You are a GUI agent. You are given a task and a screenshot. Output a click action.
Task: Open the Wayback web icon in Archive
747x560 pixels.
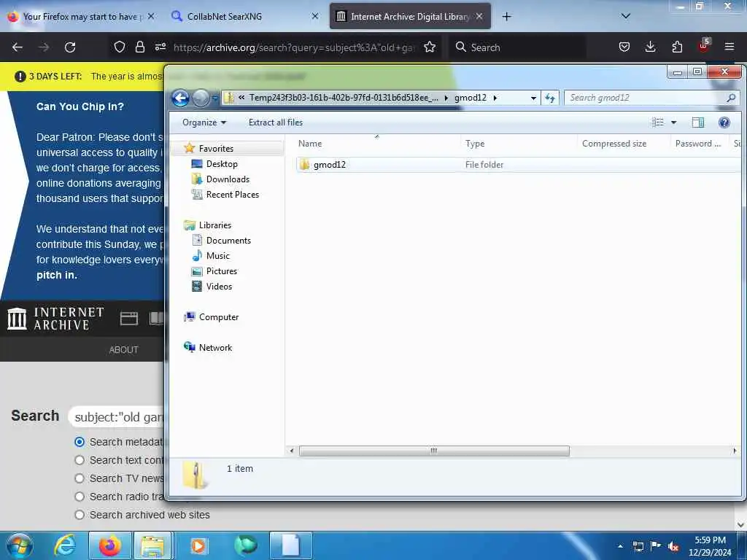pyautogui.click(x=129, y=319)
